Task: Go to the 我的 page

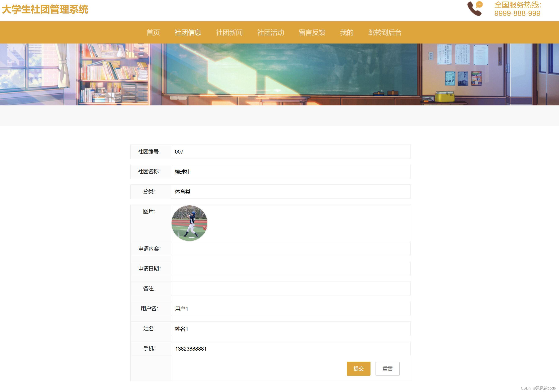Action: pos(347,32)
